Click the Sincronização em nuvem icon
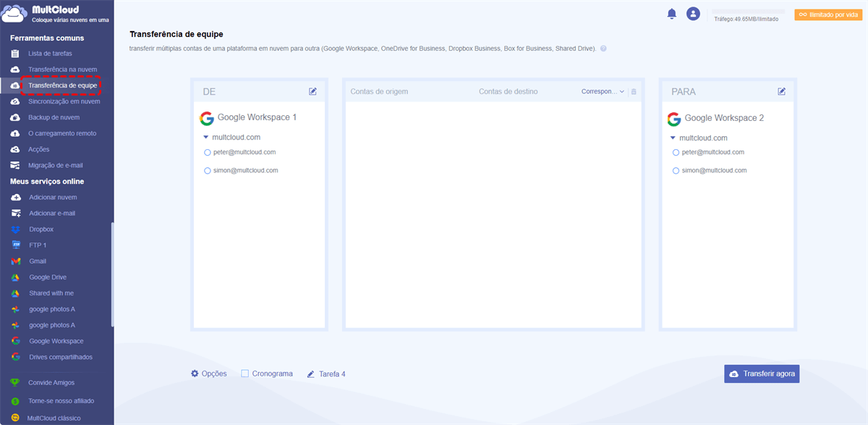 (15, 101)
